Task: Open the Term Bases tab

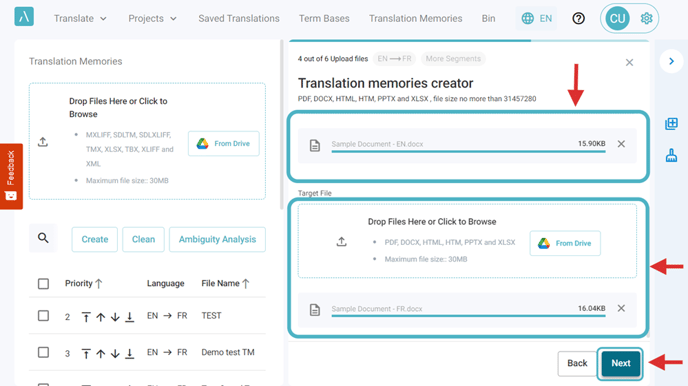Action: (324, 18)
